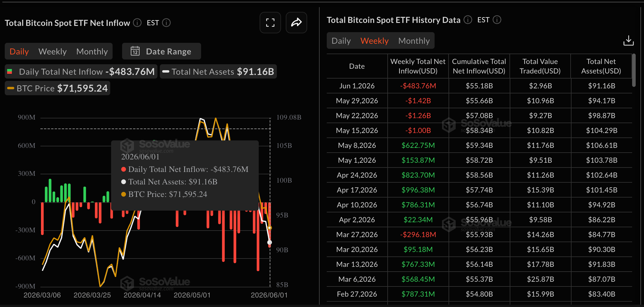Click $823.70M weekly inflow value

tap(418, 175)
